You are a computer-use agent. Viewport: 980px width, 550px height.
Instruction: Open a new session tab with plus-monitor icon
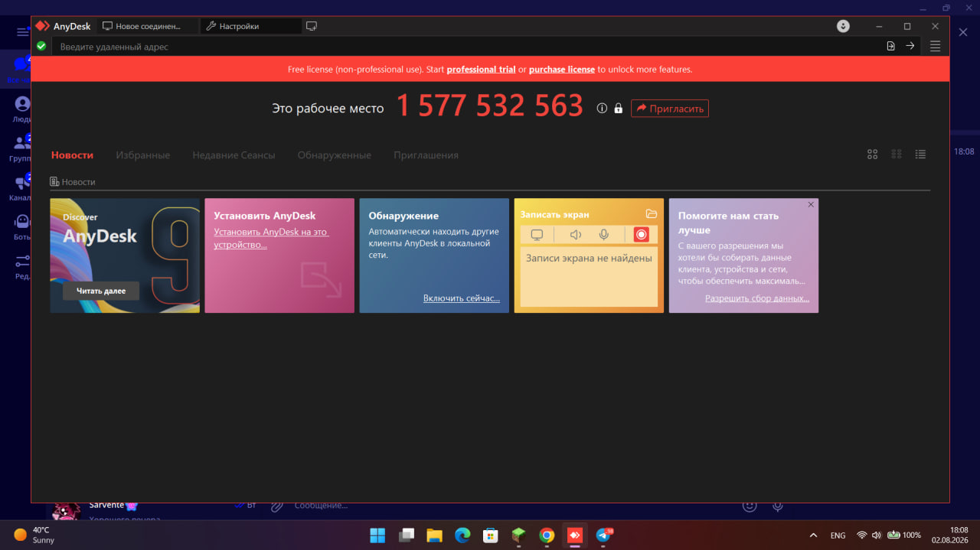312,26
